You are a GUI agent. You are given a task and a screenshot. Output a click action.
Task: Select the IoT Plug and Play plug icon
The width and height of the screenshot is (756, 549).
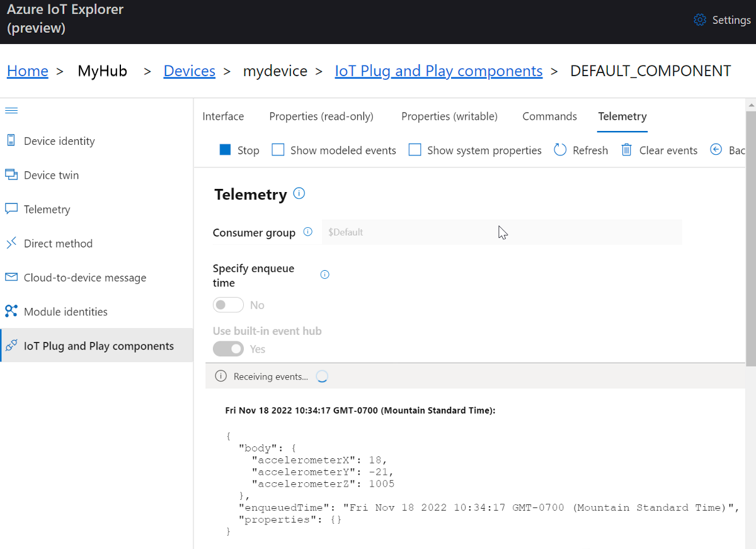11,345
